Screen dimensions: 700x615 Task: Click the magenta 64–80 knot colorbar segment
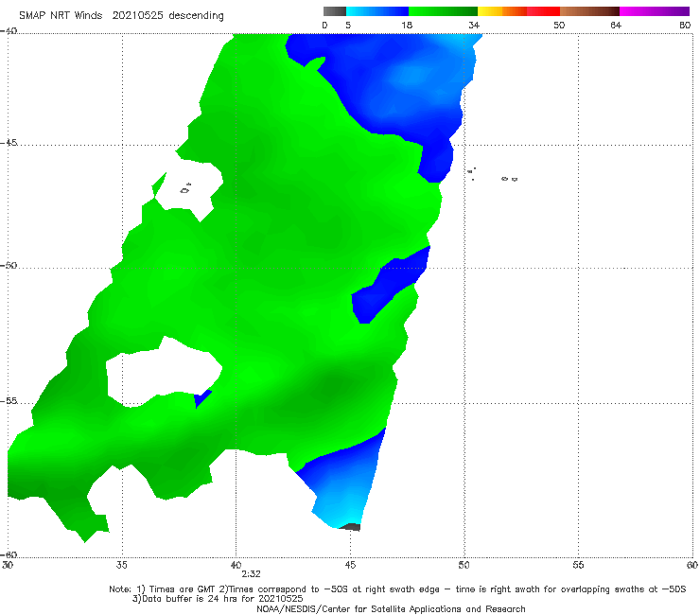pyautogui.click(x=655, y=11)
